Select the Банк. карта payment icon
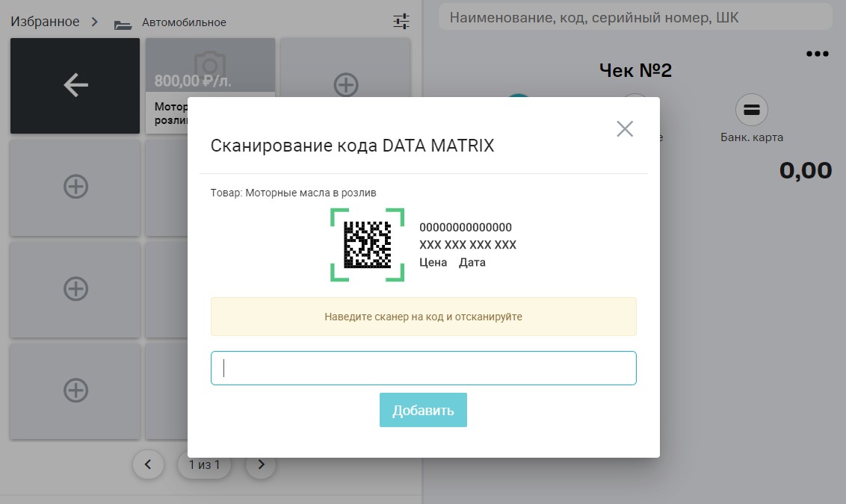The height and width of the screenshot is (504, 846). coord(750,111)
